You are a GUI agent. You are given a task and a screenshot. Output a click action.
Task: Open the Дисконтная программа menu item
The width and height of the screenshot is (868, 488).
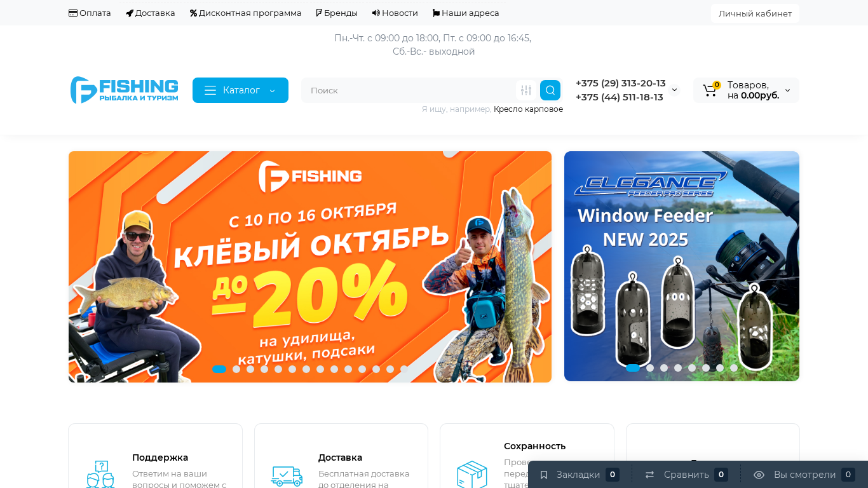(245, 13)
